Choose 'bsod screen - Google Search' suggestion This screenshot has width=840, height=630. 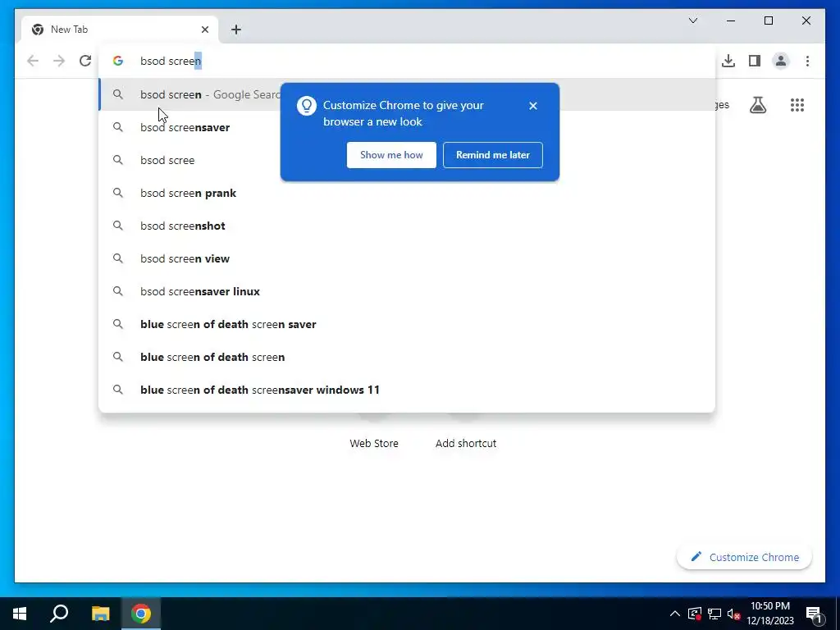pos(407,94)
